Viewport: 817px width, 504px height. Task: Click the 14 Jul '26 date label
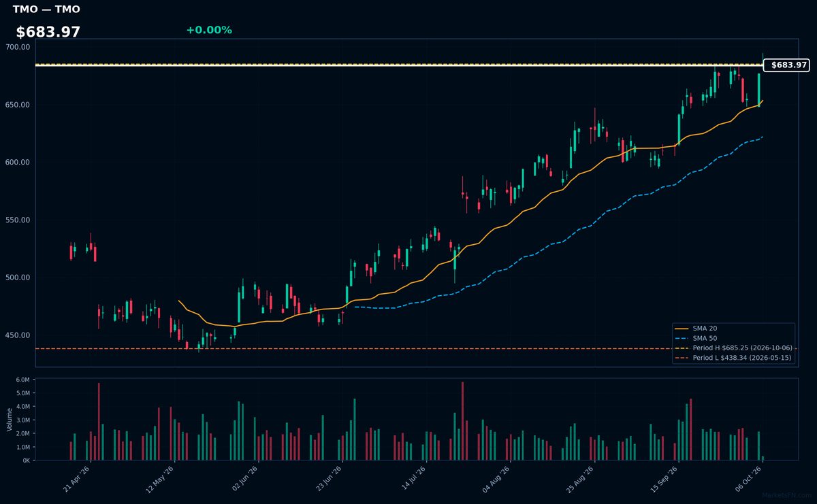[413, 479]
